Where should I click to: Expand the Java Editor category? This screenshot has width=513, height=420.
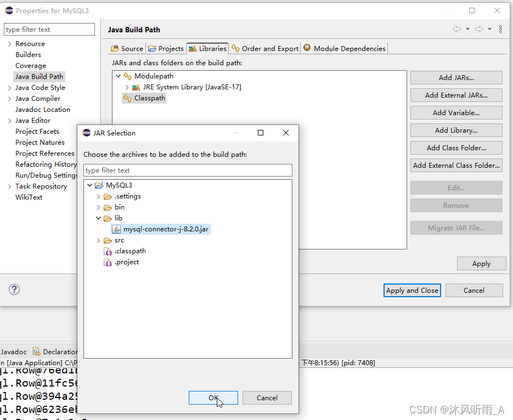point(9,121)
